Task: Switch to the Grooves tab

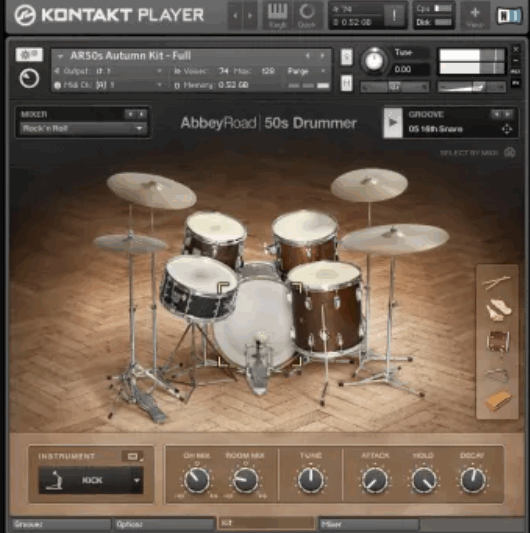Action: (61, 524)
